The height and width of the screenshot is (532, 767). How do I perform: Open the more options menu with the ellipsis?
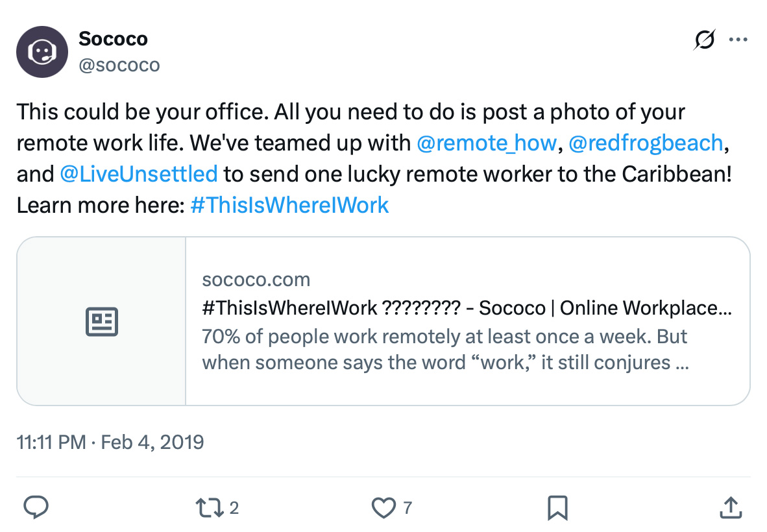(x=738, y=39)
